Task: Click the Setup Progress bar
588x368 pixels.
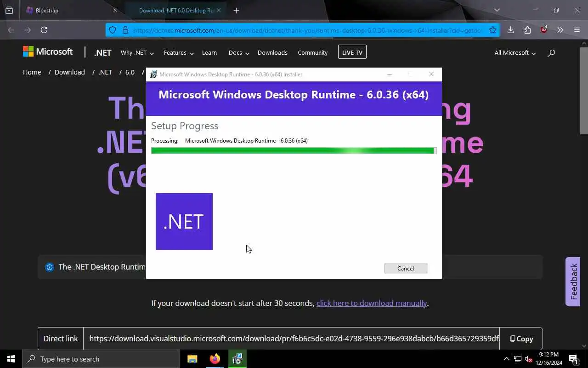Action: tap(294, 150)
